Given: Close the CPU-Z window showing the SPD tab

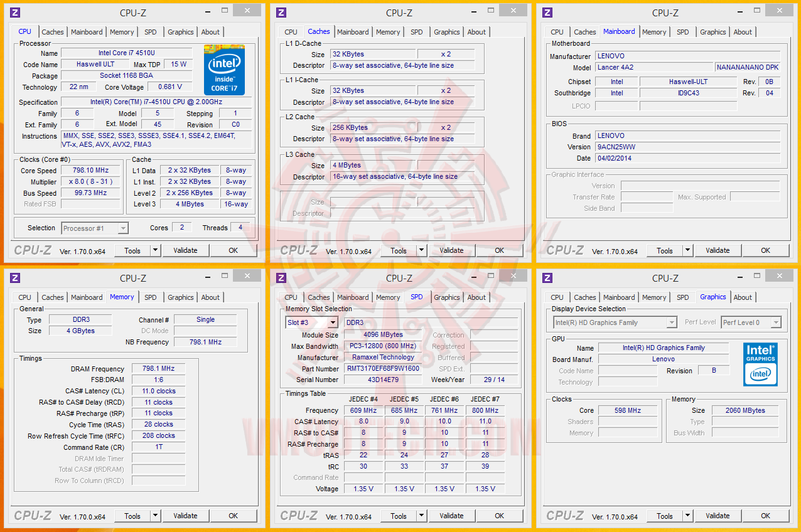Looking at the screenshot, I should pos(513,275).
